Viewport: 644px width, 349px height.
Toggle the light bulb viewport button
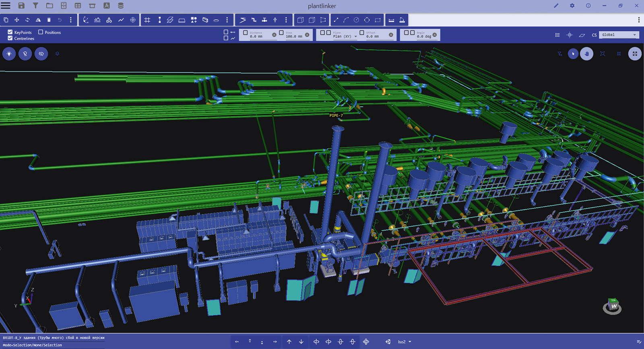pyautogui.click(x=9, y=54)
